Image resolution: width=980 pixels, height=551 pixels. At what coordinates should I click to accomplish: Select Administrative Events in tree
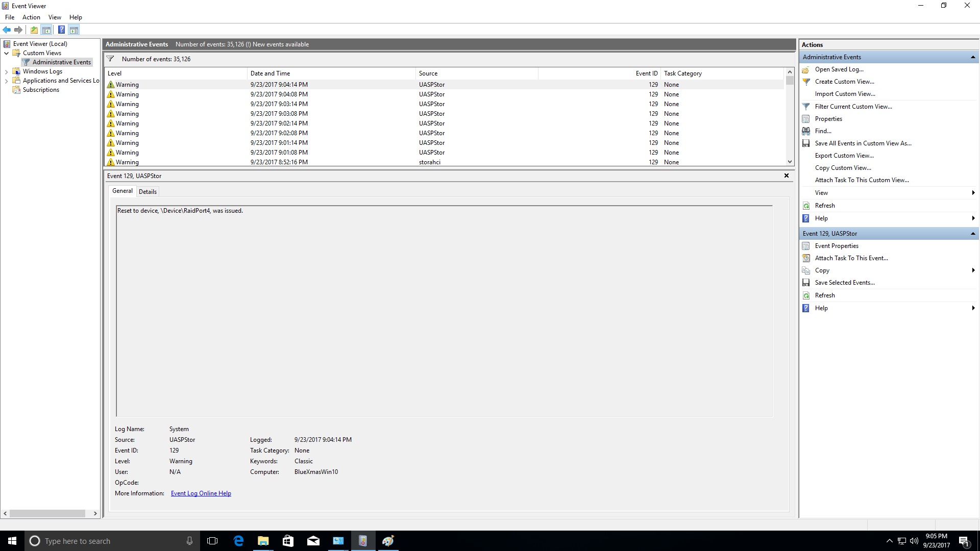click(61, 62)
